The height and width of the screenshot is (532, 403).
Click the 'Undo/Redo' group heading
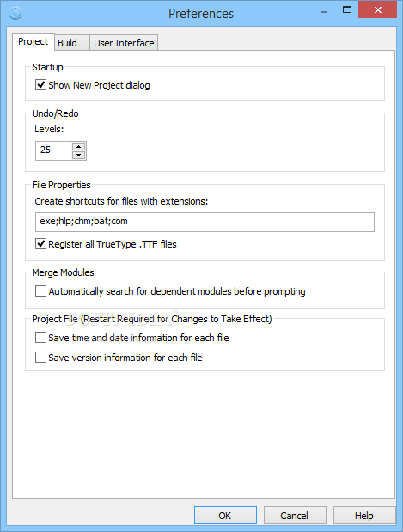click(x=55, y=113)
